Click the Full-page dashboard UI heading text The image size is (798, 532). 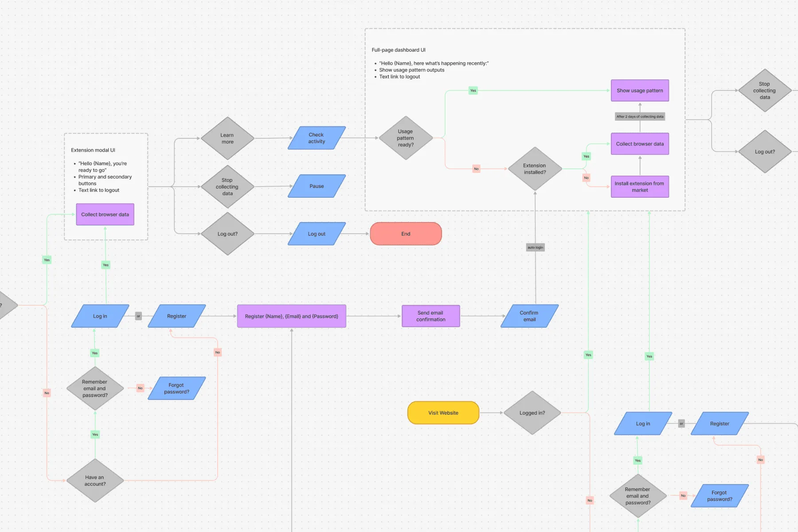[x=399, y=50]
